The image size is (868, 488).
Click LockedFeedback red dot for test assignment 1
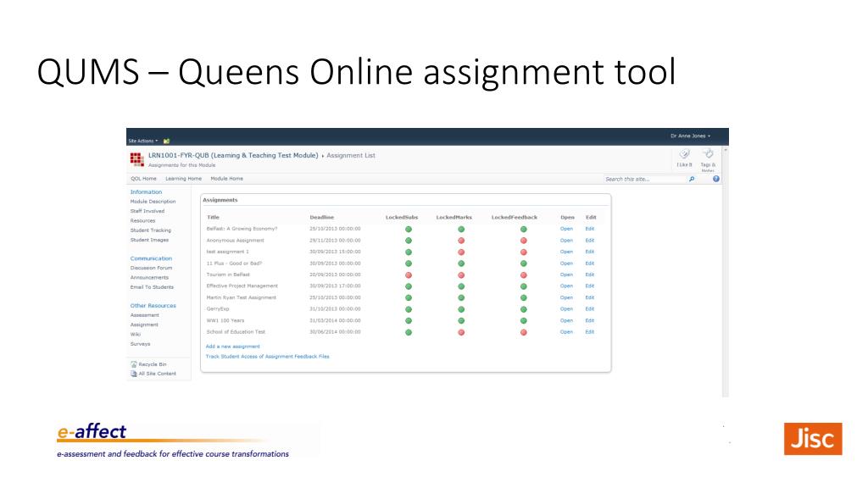[523, 252]
